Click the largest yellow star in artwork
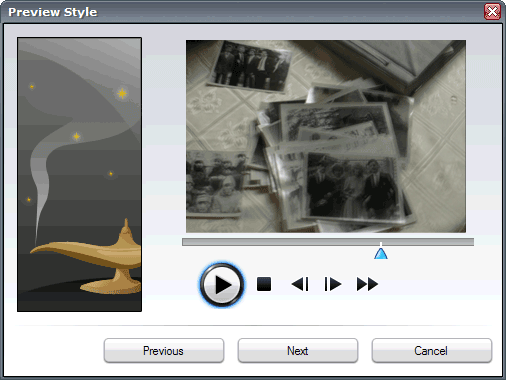Screen dimensions: 506x380 (122, 93)
